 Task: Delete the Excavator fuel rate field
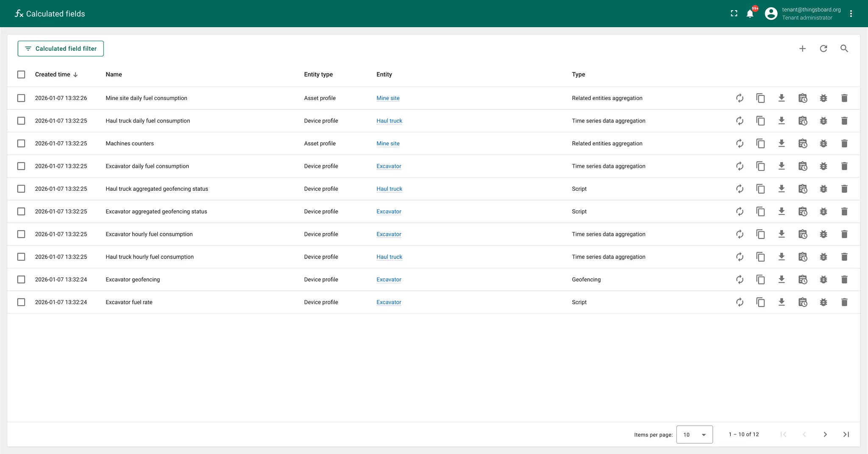click(x=844, y=302)
